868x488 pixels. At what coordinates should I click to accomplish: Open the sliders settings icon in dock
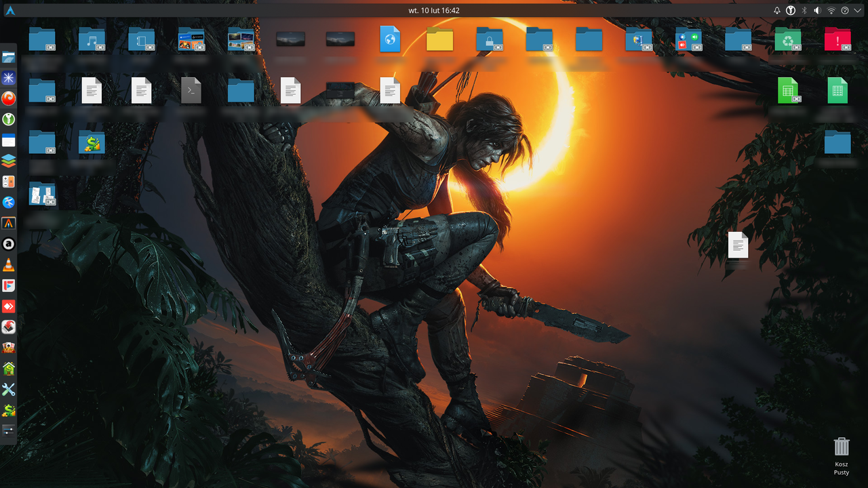tap(9, 430)
